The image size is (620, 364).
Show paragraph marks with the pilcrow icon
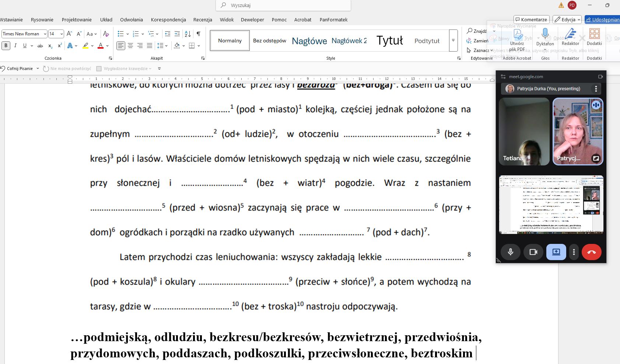click(x=199, y=34)
